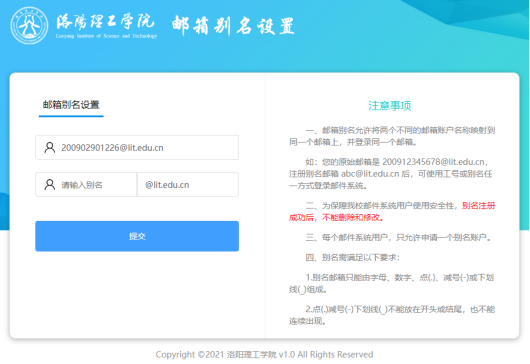530x364 pixels.
Task: Click the 请输入别名 alias input field
Action: pos(86,185)
